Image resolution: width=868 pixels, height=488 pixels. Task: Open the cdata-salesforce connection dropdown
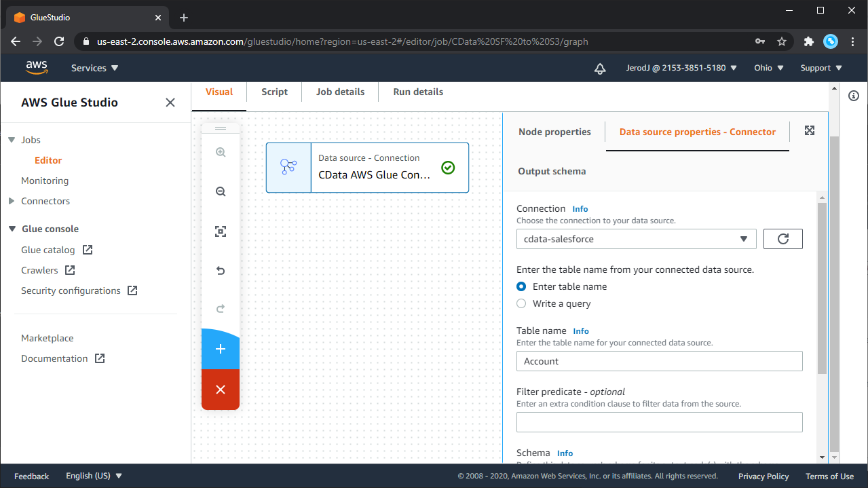tap(636, 239)
